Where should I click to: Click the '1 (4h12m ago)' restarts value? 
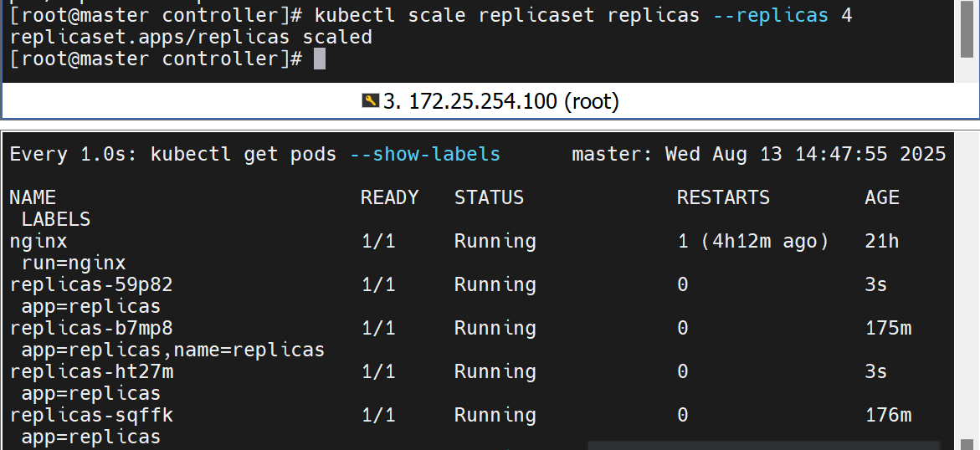coord(753,241)
